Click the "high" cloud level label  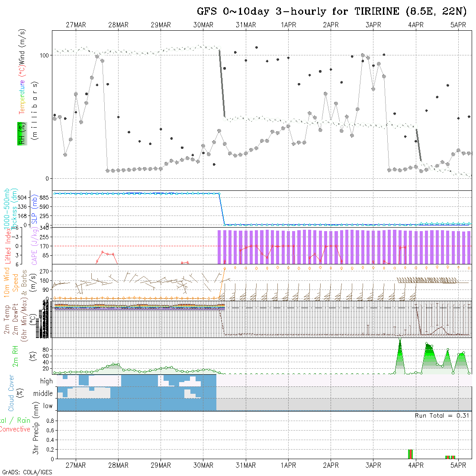click(x=46, y=381)
